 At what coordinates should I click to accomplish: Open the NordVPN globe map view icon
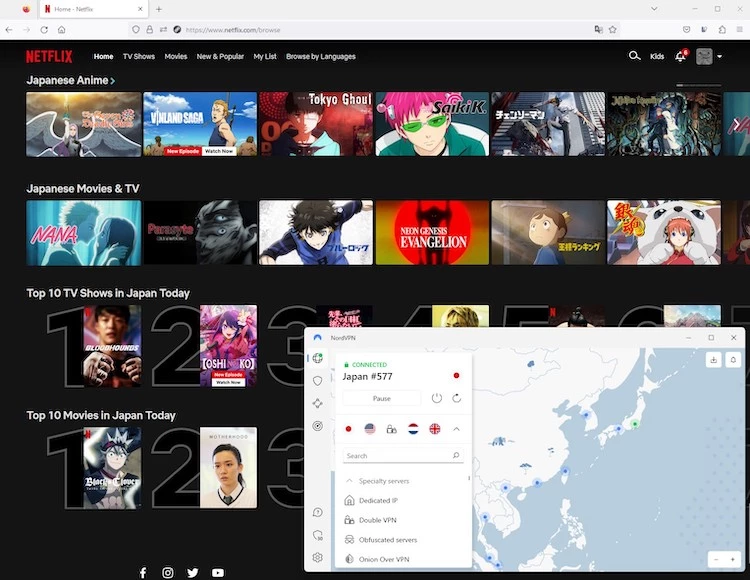[x=318, y=358]
